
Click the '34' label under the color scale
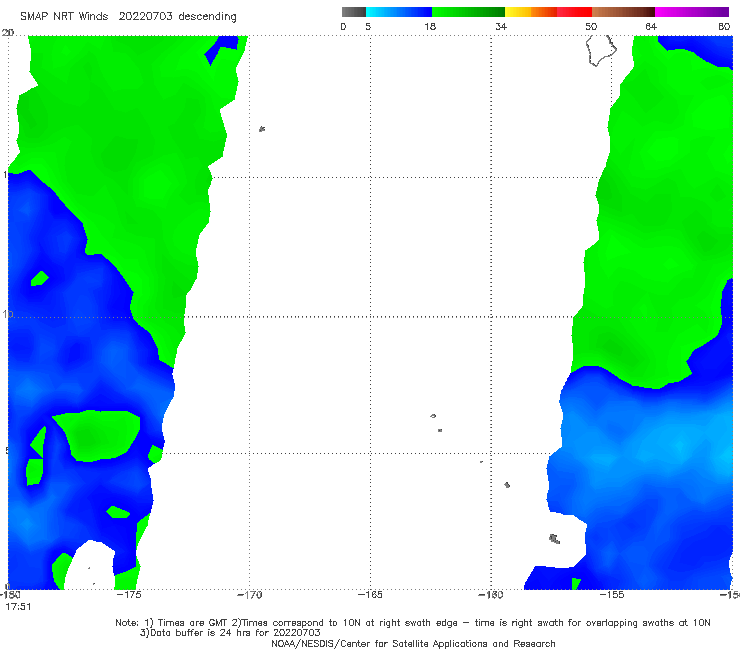click(501, 26)
